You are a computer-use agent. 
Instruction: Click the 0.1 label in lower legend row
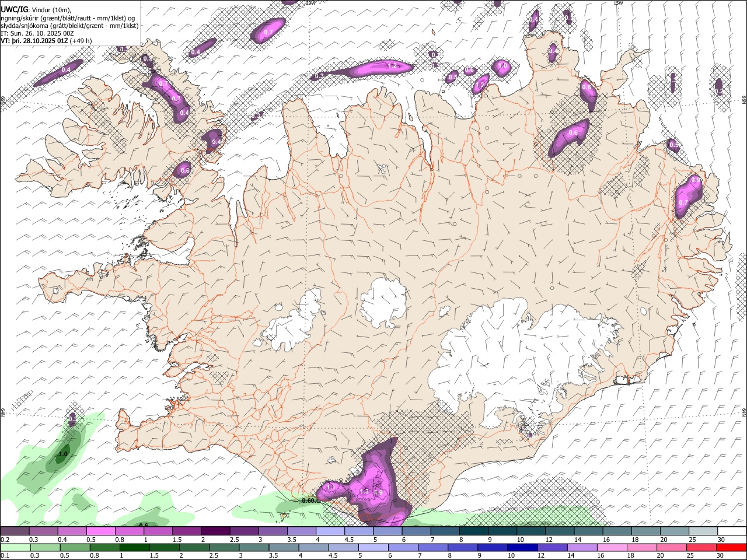tap(5, 555)
